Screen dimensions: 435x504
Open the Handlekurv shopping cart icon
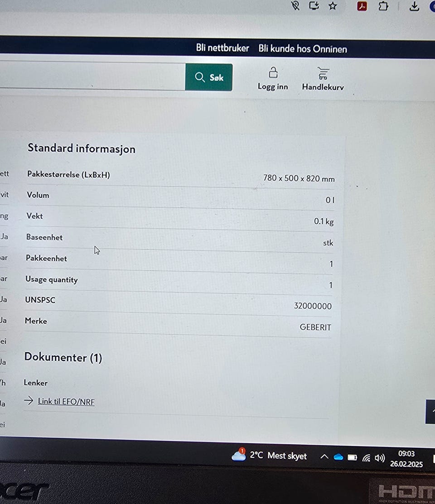[323, 74]
